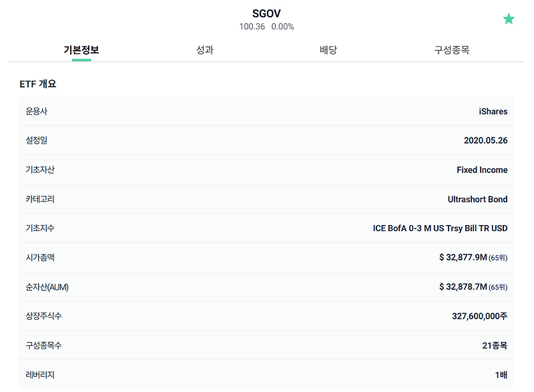534x392 pixels.
Task: Select the 기본정보 tab
Action: tap(81, 49)
